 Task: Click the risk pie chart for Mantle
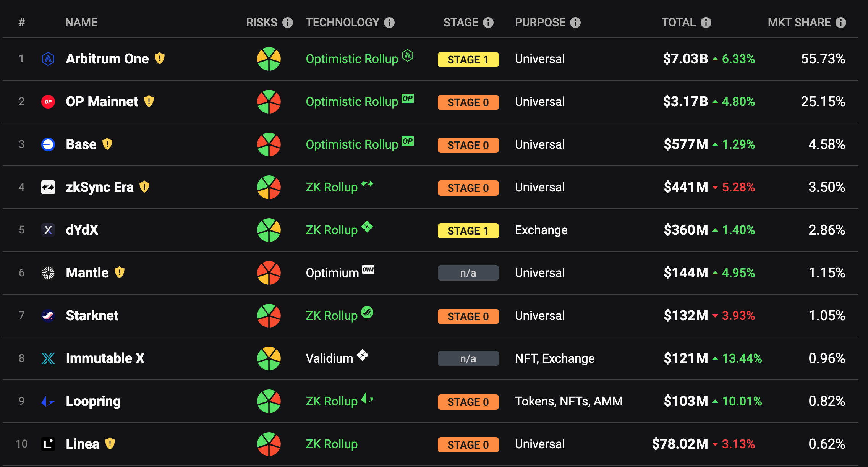tap(269, 273)
